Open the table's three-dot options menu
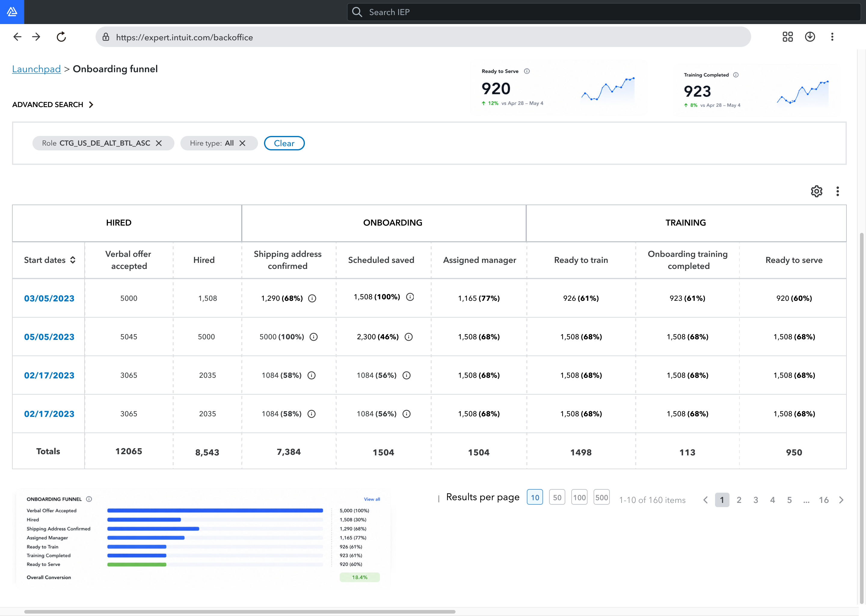866x616 pixels. (x=837, y=191)
